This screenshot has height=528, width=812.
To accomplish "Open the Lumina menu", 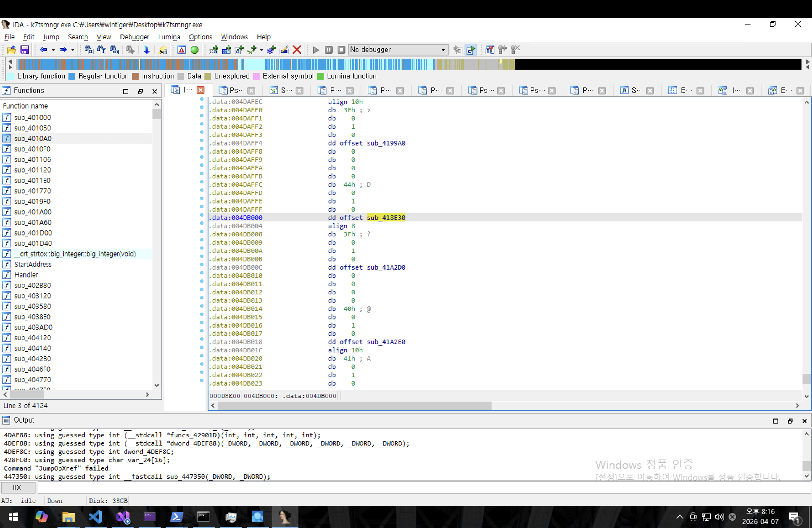I will point(169,37).
